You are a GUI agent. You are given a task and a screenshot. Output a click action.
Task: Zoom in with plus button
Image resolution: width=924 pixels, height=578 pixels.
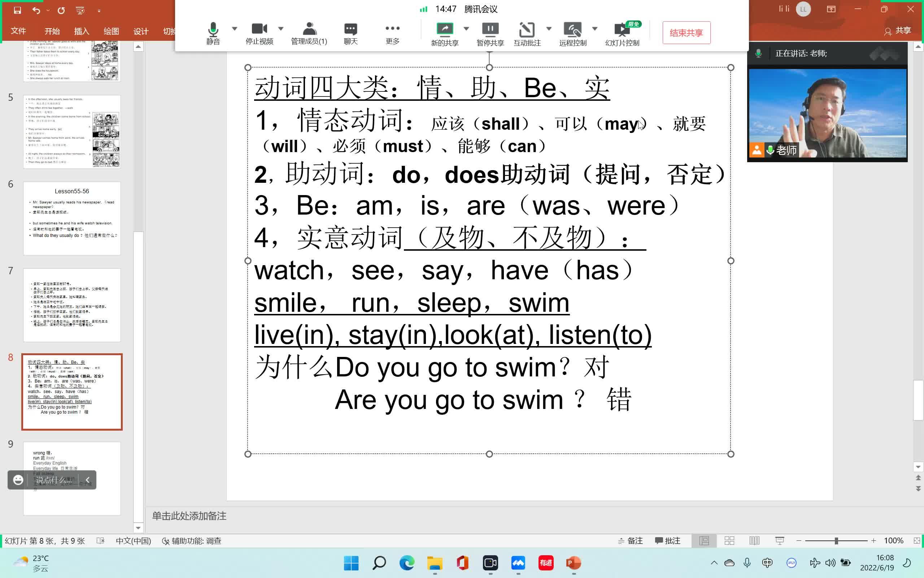pyautogui.click(x=873, y=541)
